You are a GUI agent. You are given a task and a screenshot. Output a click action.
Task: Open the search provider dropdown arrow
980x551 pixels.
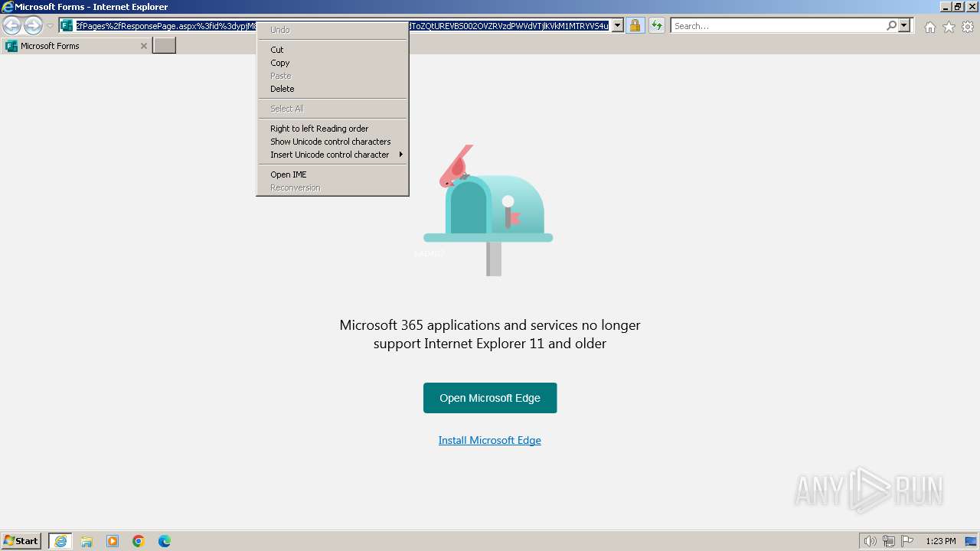click(904, 26)
